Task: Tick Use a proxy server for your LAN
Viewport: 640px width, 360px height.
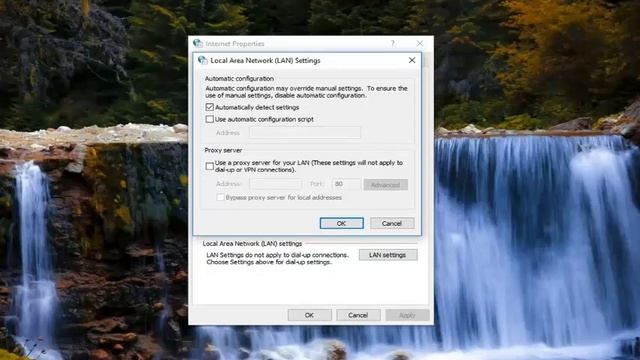Action: [x=209, y=166]
